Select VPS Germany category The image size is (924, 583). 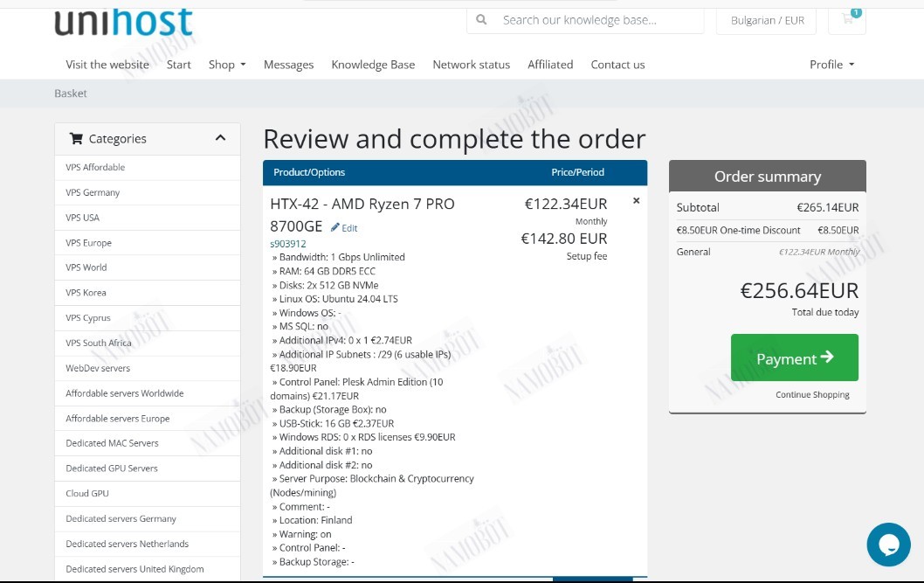(x=148, y=193)
